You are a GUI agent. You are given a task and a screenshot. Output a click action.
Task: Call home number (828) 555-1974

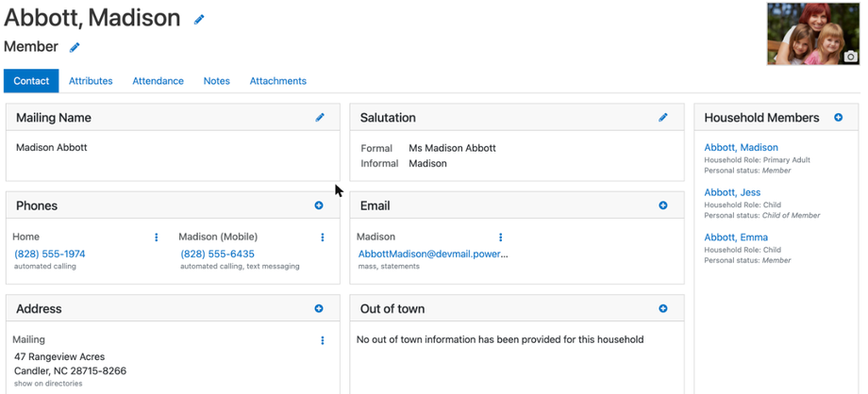click(50, 254)
